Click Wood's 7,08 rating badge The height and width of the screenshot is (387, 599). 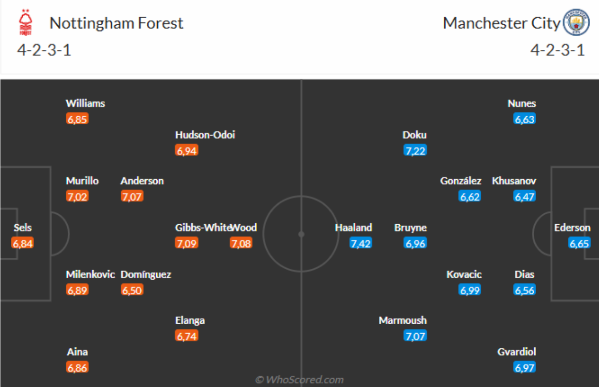(241, 243)
